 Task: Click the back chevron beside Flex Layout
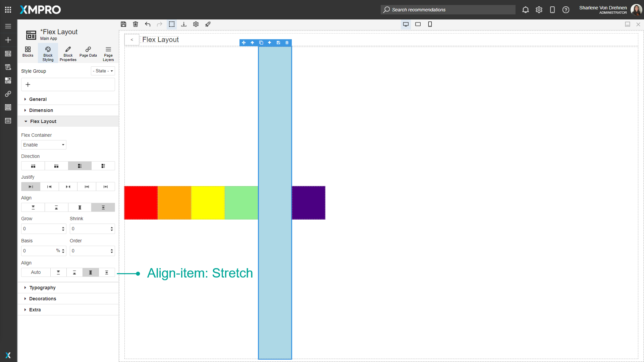coord(132,39)
